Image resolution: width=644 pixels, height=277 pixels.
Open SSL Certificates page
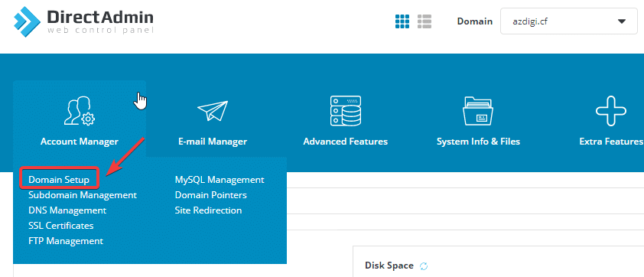(x=60, y=226)
